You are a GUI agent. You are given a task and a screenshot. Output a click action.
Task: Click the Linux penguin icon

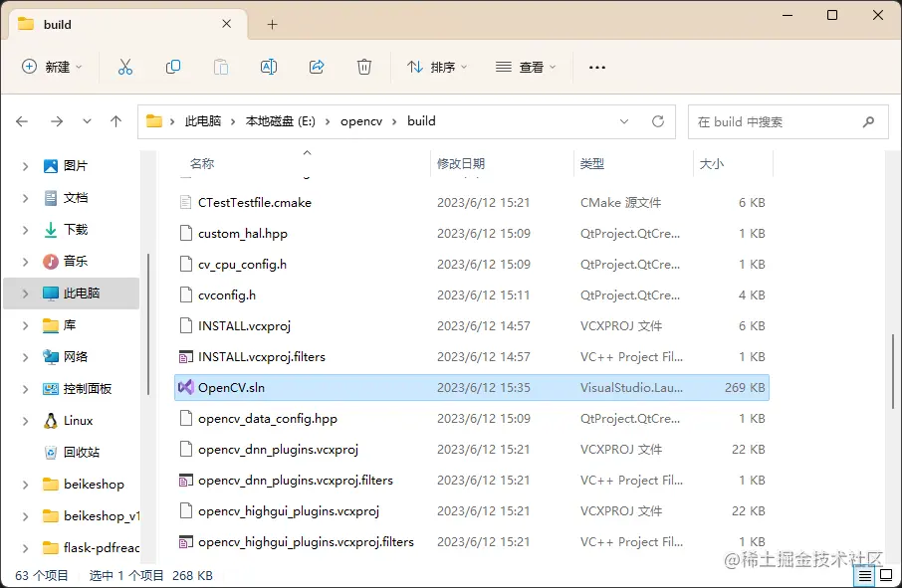tap(51, 421)
